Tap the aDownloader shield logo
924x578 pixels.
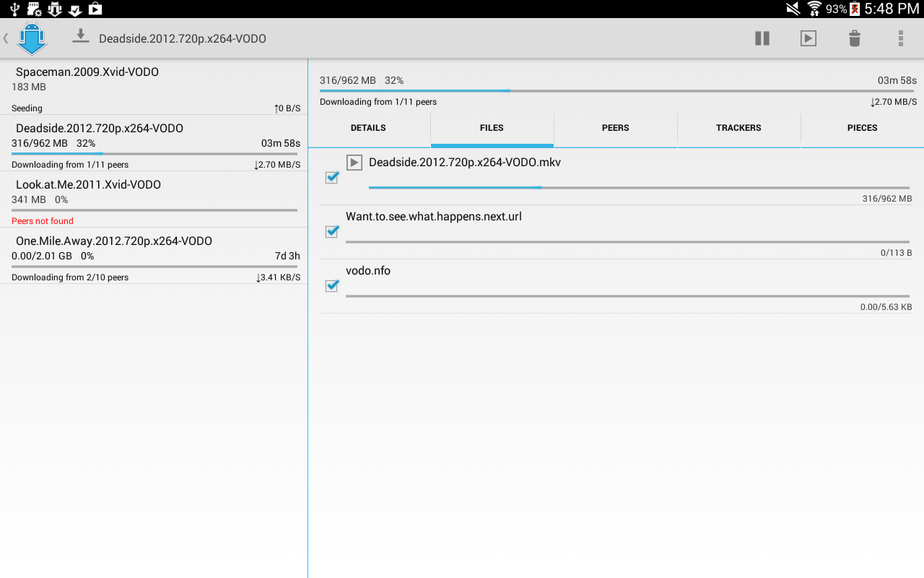click(32, 38)
